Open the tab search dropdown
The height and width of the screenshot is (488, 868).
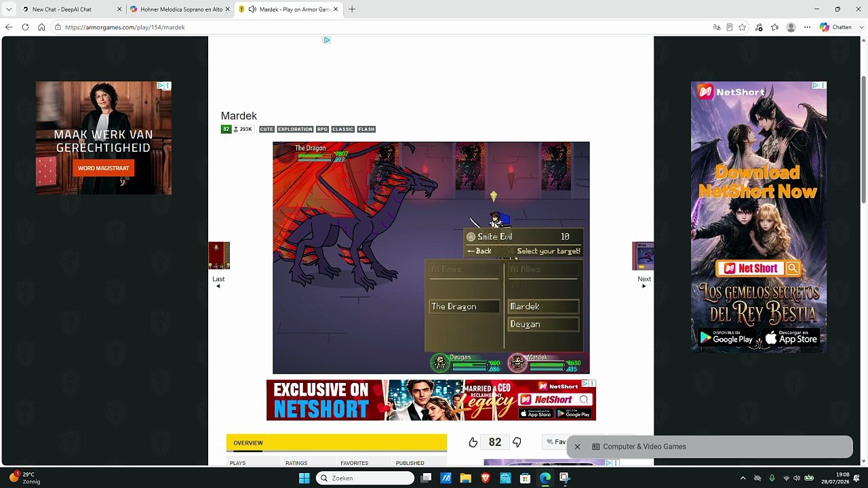9,9
